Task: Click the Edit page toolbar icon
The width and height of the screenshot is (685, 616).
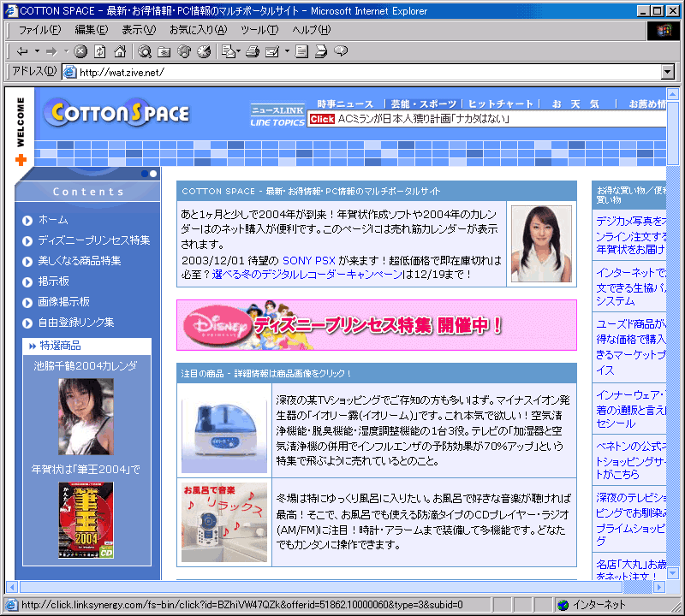Action: [x=272, y=51]
